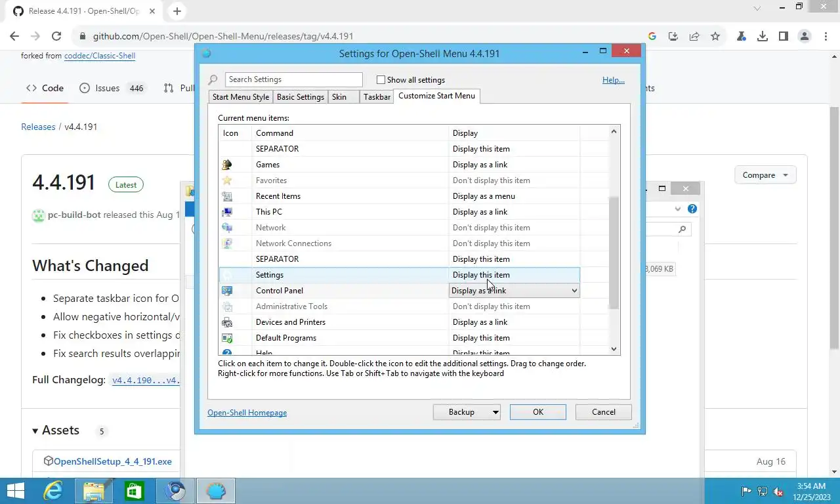Click the Chrome tab search chevron
840x504 pixels.
pos(757,9)
